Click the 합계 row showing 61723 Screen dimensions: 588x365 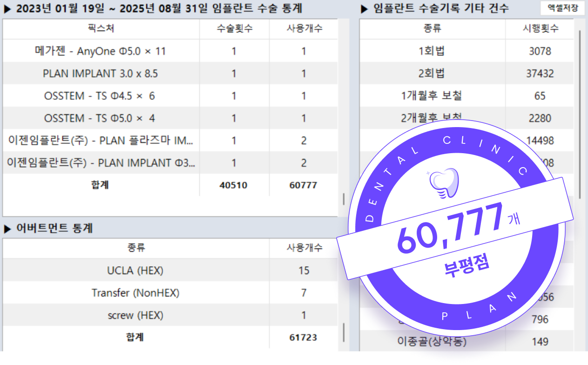coord(136,338)
